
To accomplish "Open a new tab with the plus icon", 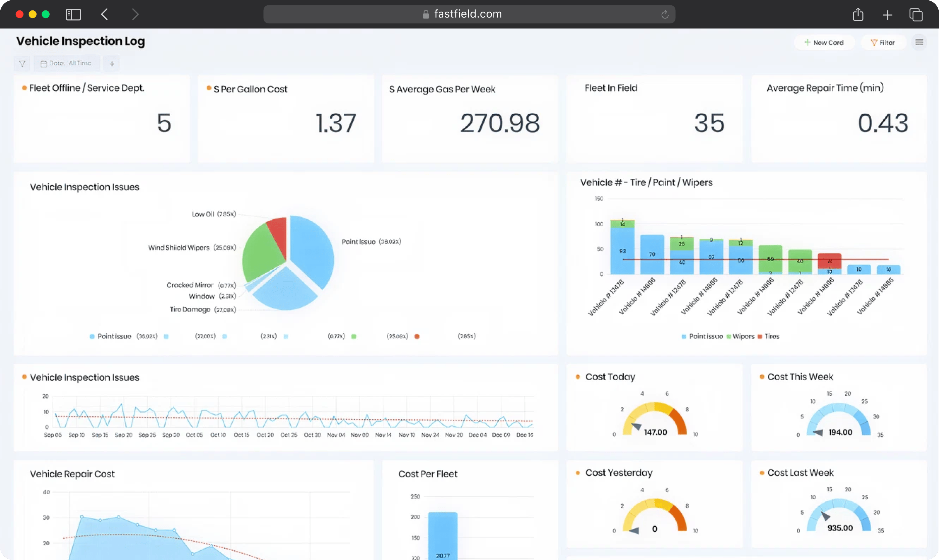I will (x=887, y=15).
